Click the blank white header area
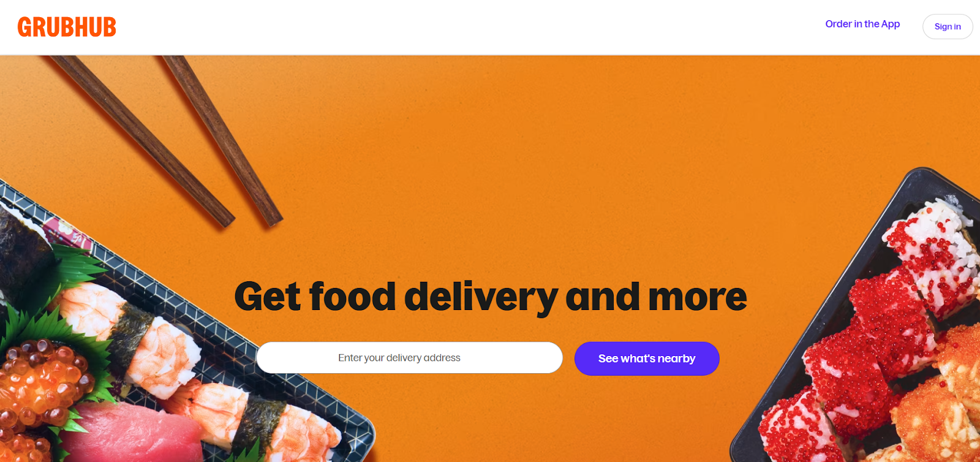This screenshot has width=980, height=462. [x=466, y=27]
